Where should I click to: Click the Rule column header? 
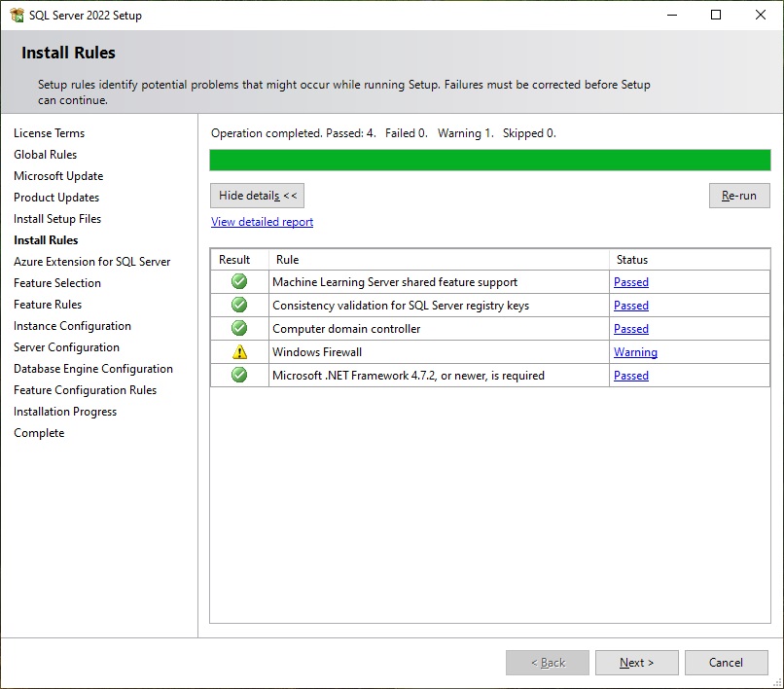tap(287, 260)
